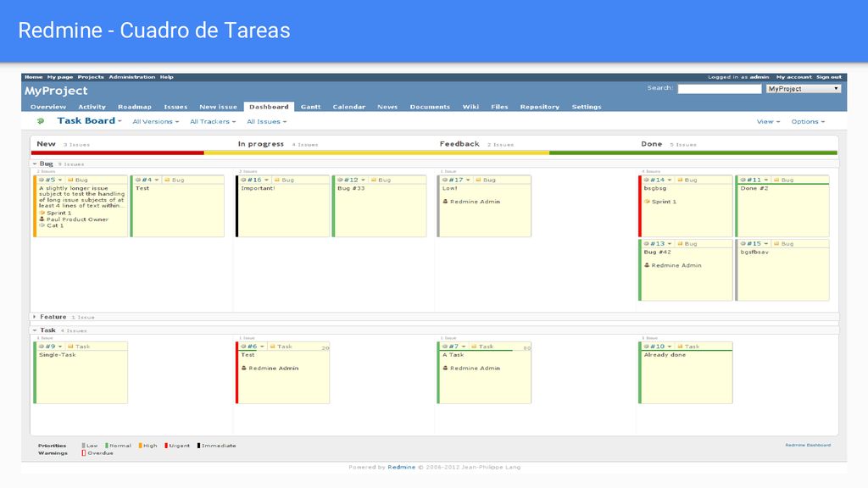This screenshot has width=868, height=488.
Task: Click the tracker icon on card #15
Action: point(776,243)
